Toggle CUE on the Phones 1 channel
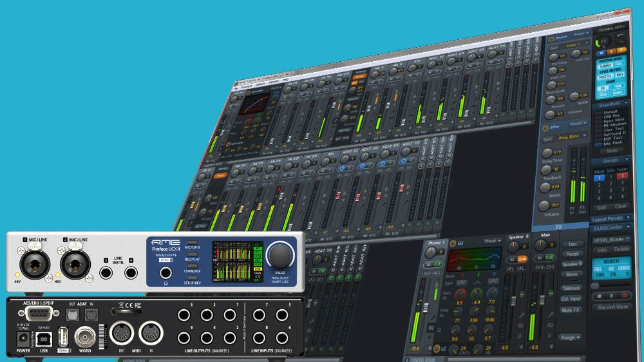The image size is (644, 362). pyautogui.click(x=437, y=264)
